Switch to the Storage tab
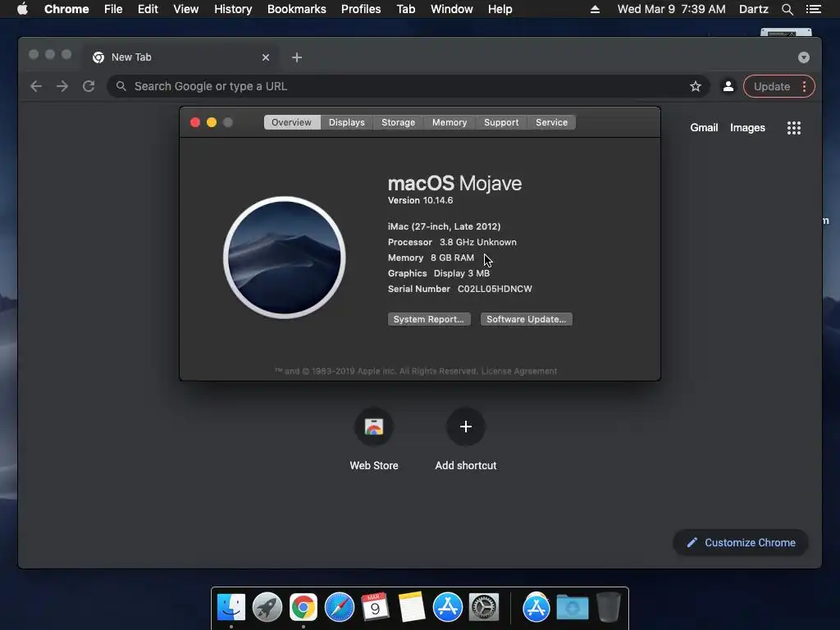The width and height of the screenshot is (840, 630). [x=398, y=122]
